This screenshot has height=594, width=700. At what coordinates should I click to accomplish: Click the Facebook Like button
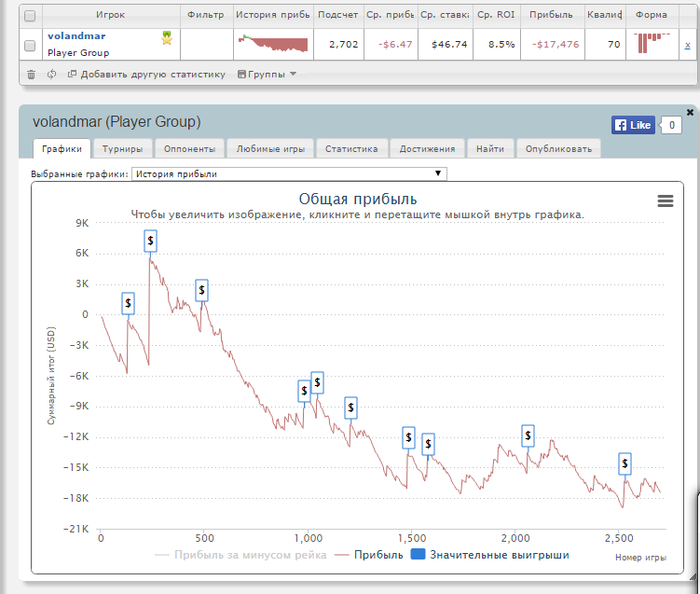(633, 125)
